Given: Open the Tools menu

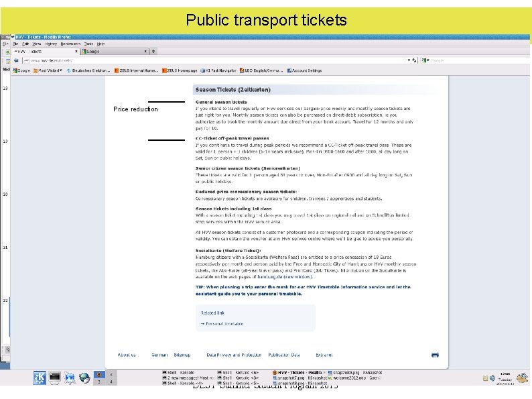Looking at the screenshot, I should [88, 44].
